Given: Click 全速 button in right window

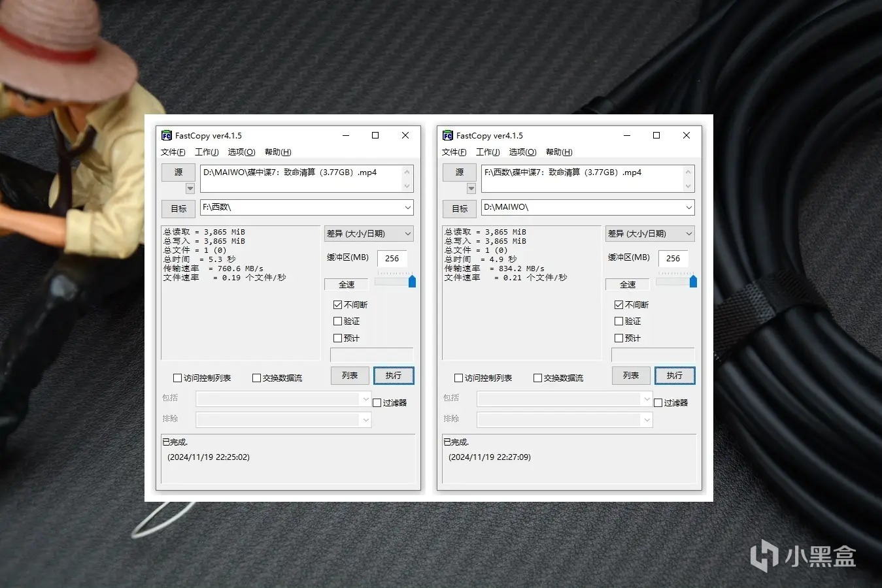Looking at the screenshot, I should point(628,285).
